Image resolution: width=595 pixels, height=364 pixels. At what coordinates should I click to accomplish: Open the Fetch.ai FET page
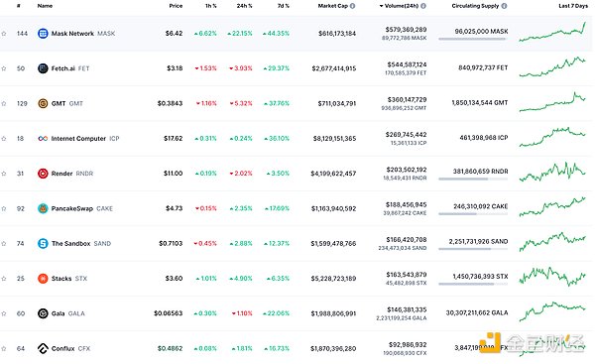click(70, 68)
